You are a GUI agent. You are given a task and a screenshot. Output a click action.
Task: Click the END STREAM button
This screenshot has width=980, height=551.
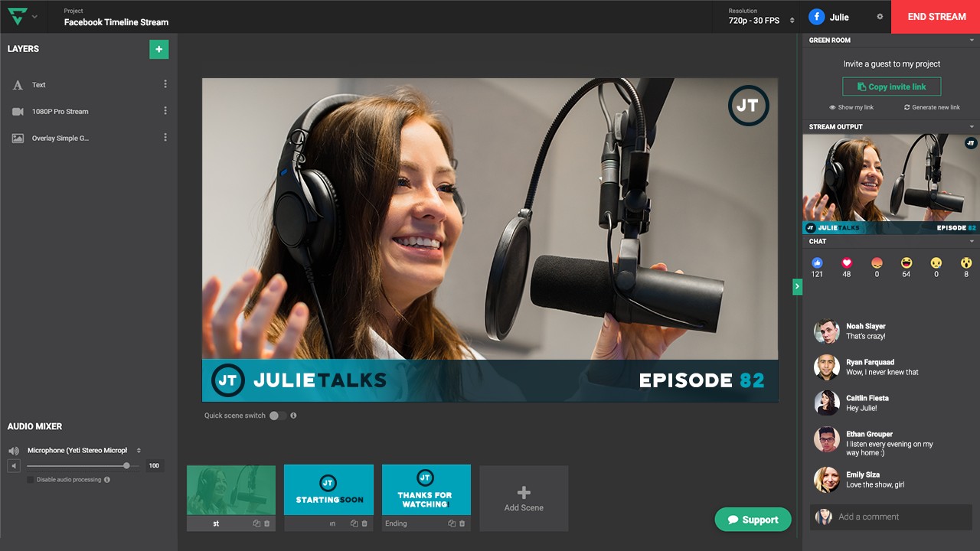[935, 16]
